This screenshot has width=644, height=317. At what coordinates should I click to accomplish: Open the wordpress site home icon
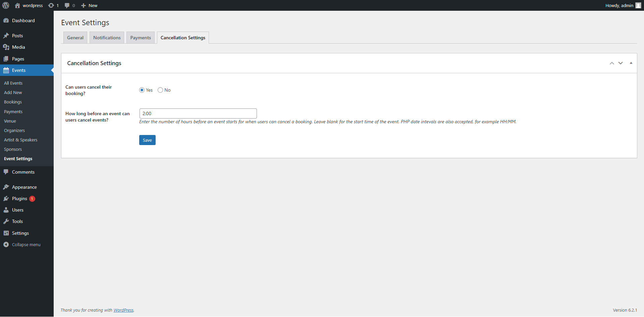pyautogui.click(x=17, y=5)
